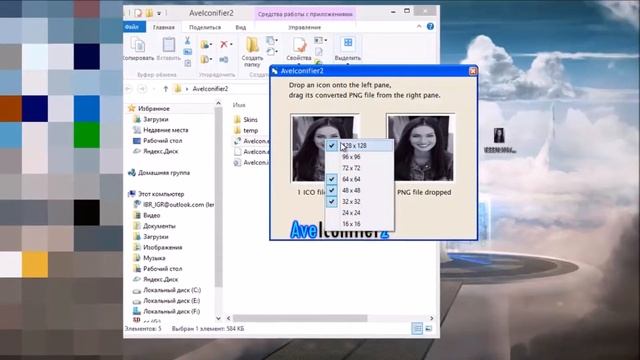640x360 pixels.
Task: Open the delete button dropdown arrow
Action: (231, 44)
